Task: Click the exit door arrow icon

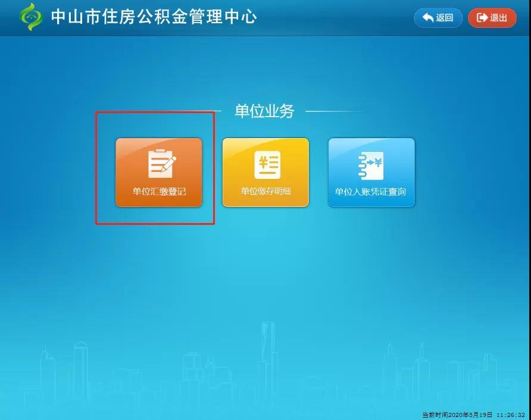Action: point(482,18)
